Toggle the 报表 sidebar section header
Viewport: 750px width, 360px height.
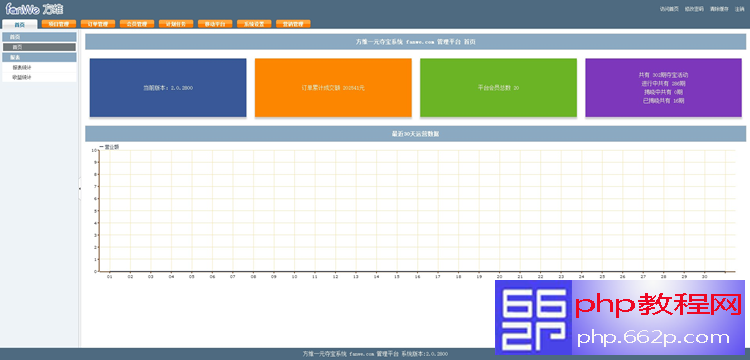[x=39, y=57]
